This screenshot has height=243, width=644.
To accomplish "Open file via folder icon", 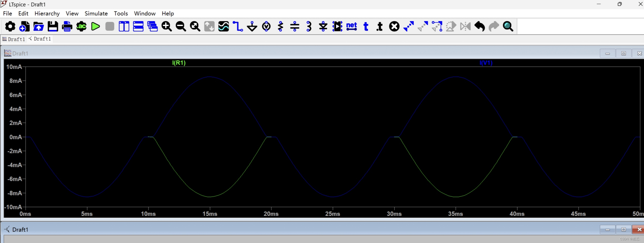I will [x=39, y=26].
